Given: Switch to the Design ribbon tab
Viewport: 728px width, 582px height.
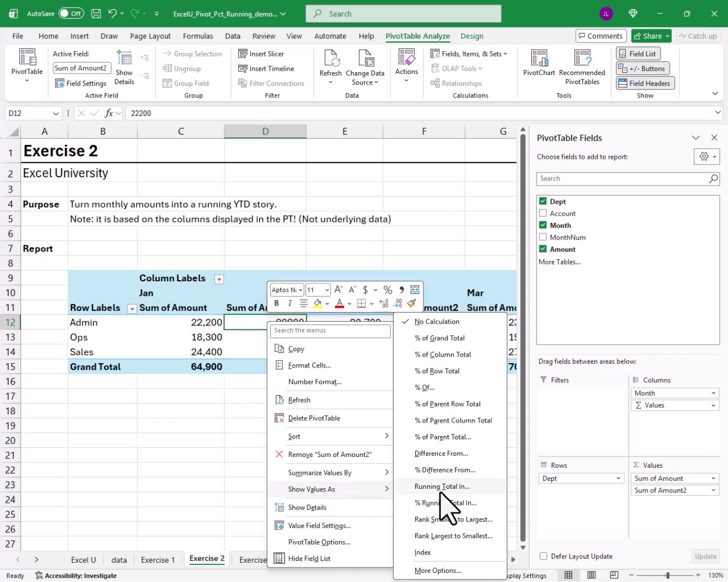Looking at the screenshot, I should coord(472,36).
